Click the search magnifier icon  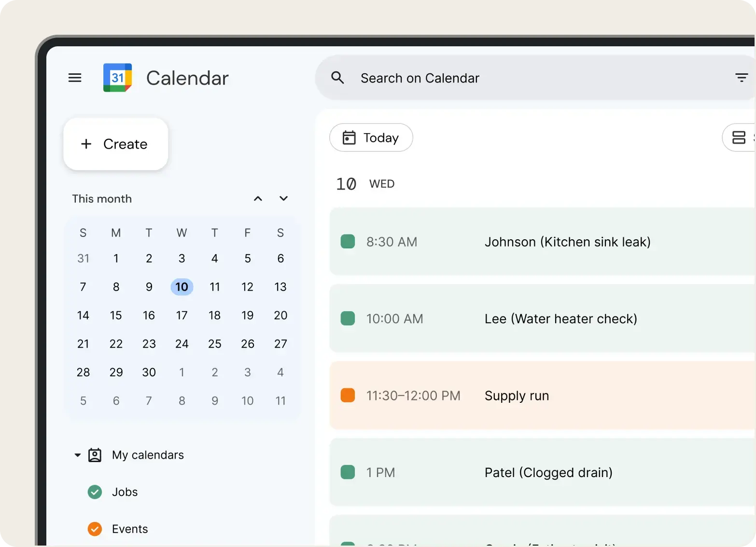(337, 78)
